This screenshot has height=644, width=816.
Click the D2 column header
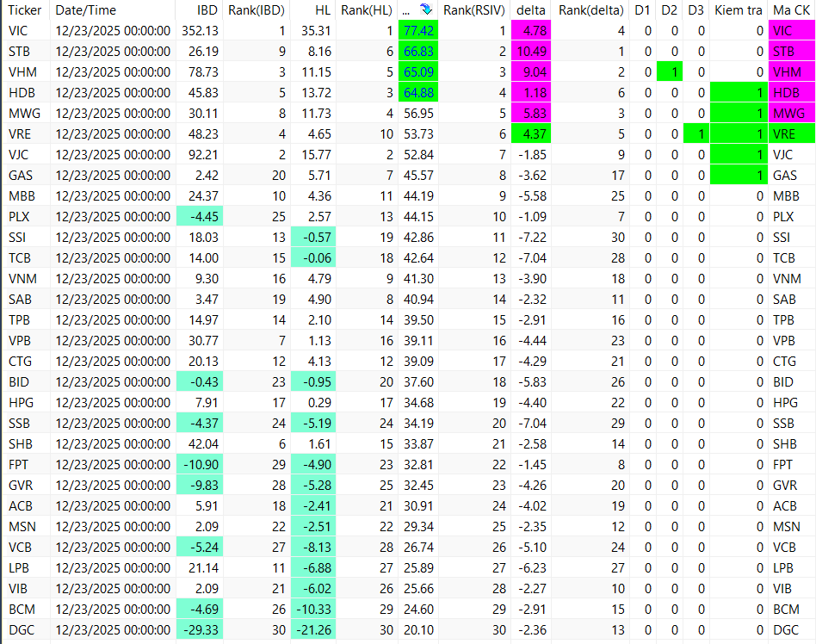tap(670, 9)
